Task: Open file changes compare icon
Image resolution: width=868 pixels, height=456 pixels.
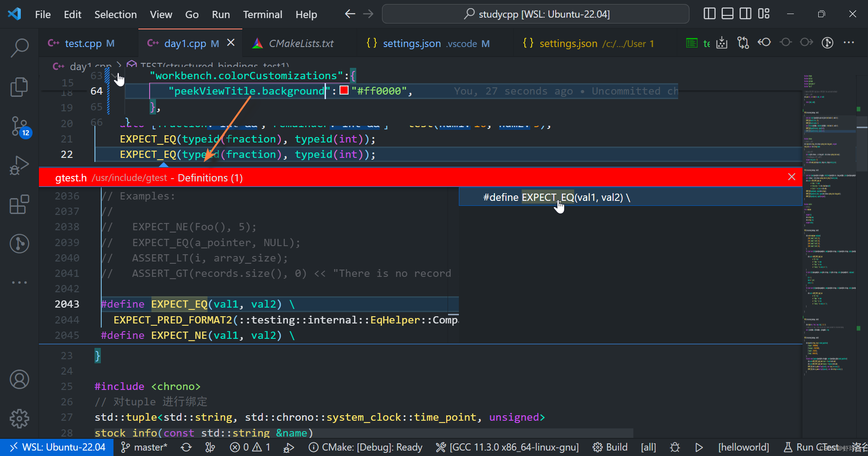Action: pos(743,43)
